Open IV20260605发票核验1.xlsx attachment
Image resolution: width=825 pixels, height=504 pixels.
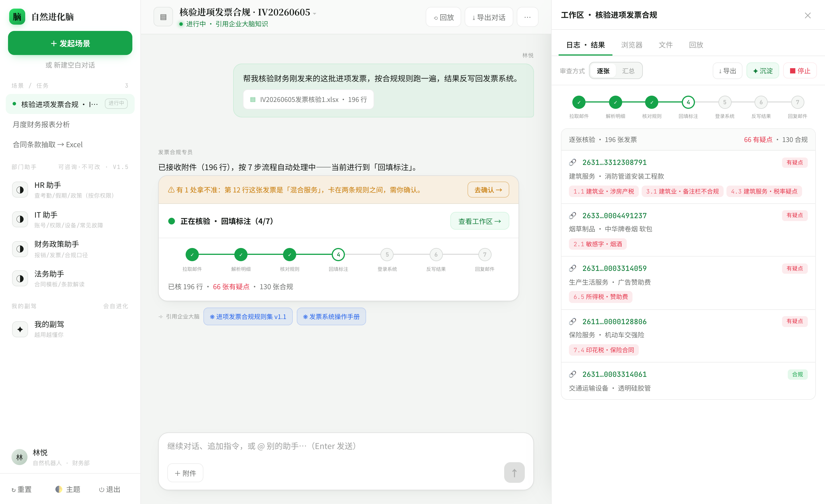(308, 99)
